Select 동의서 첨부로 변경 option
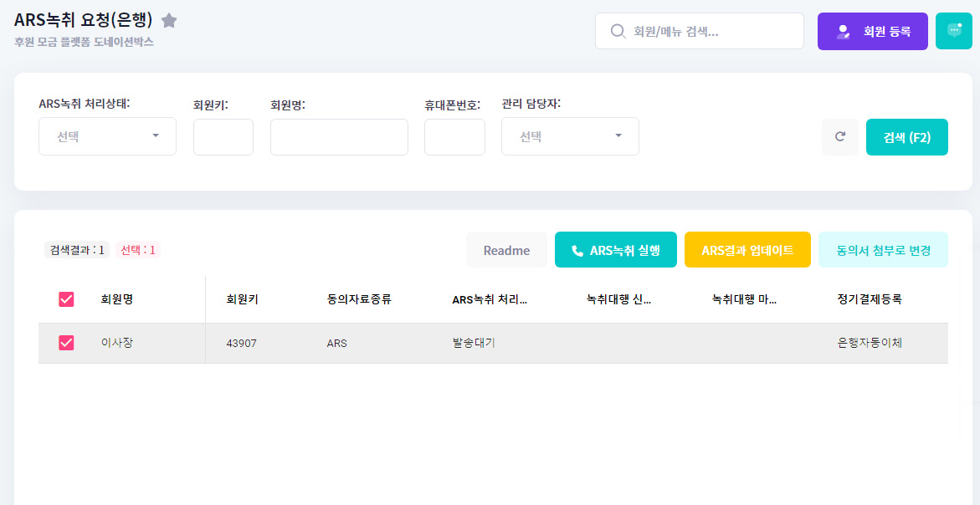 [883, 249]
